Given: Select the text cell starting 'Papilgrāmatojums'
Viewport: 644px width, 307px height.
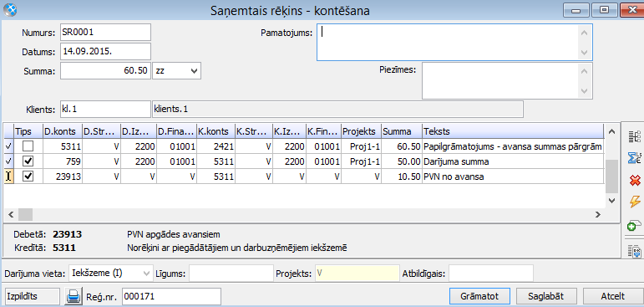Looking at the screenshot, I should [513, 146].
